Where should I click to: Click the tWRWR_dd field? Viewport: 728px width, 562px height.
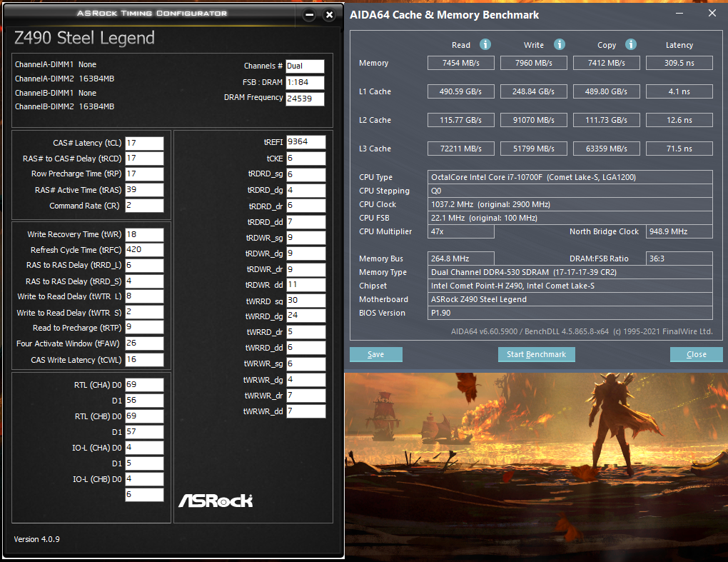(x=306, y=411)
